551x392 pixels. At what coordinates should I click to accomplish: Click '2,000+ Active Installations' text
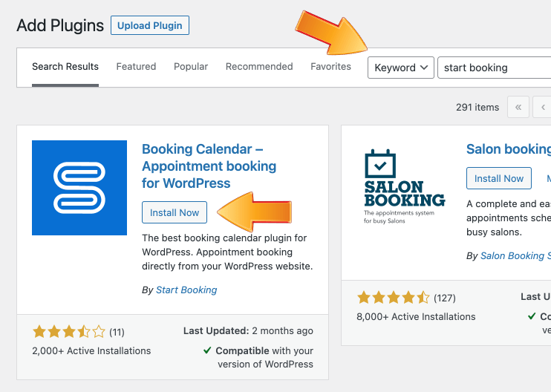(91, 351)
